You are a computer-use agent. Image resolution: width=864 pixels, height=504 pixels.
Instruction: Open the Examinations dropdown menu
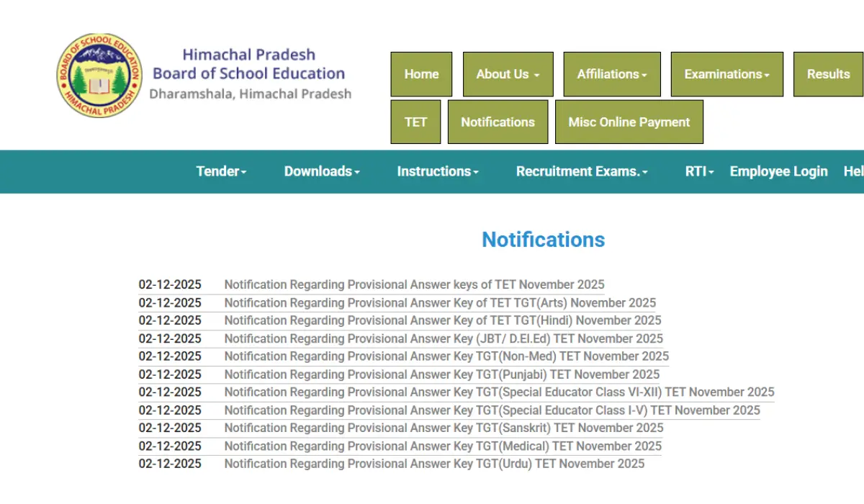coord(726,74)
